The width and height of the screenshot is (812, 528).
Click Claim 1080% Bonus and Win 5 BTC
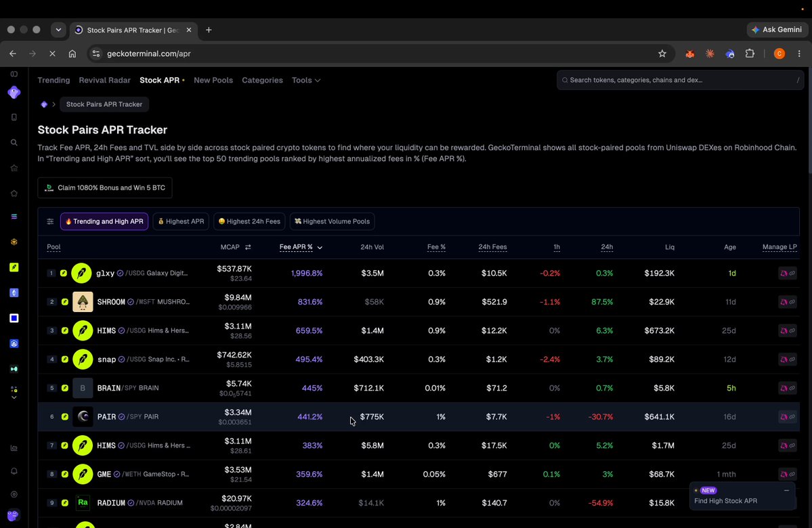(x=104, y=188)
